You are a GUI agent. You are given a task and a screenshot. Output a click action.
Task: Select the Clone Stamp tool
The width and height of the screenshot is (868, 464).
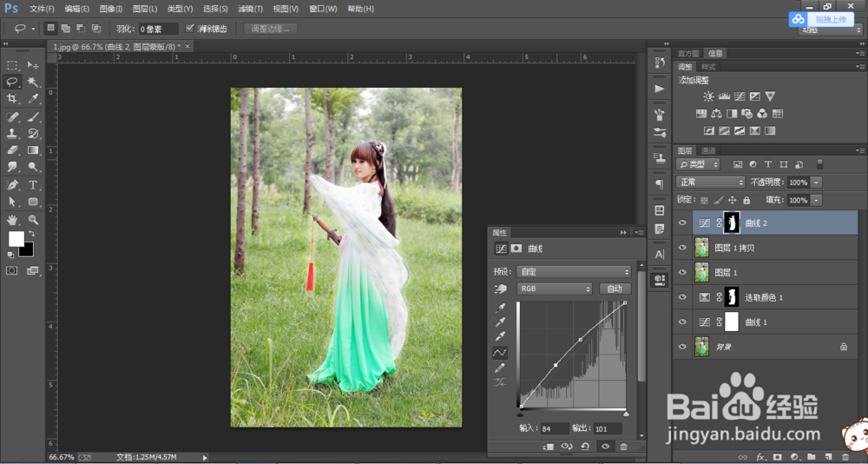[x=12, y=134]
